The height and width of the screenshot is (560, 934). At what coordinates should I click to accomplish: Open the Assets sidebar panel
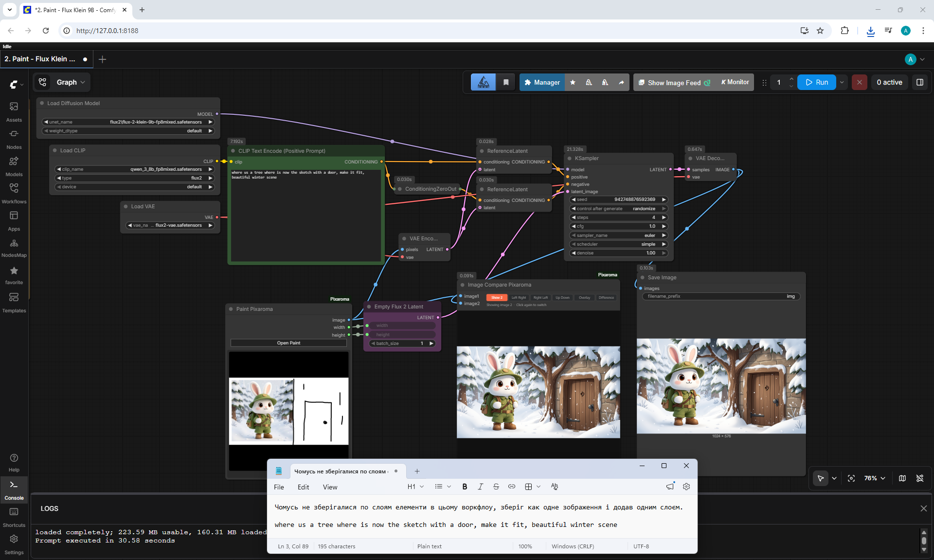[14, 112]
